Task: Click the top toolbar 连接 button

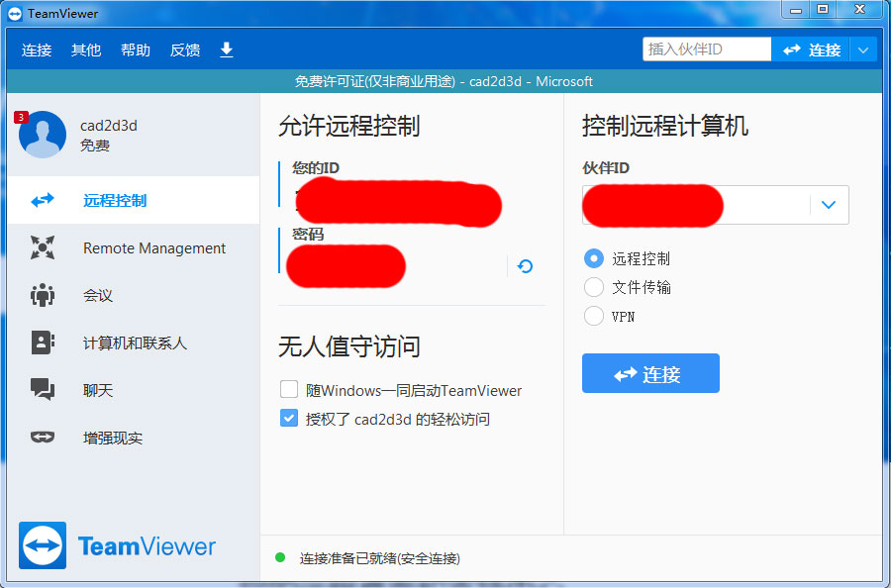Action: tap(810, 50)
